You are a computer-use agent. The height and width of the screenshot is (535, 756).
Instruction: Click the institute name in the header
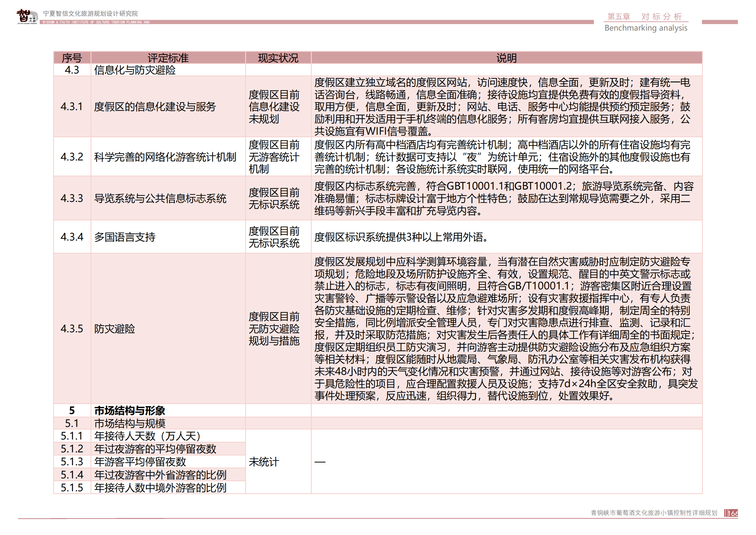(x=90, y=13)
